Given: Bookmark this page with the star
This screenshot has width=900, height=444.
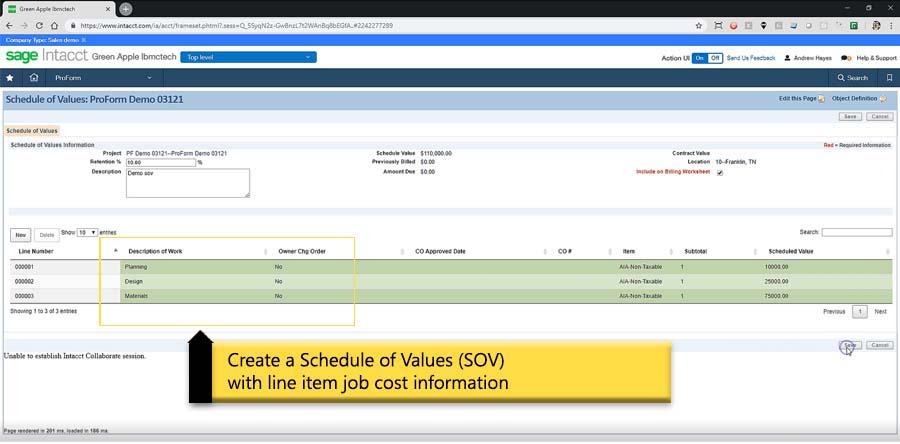Looking at the screenshot, I should [x=699, y=26].
